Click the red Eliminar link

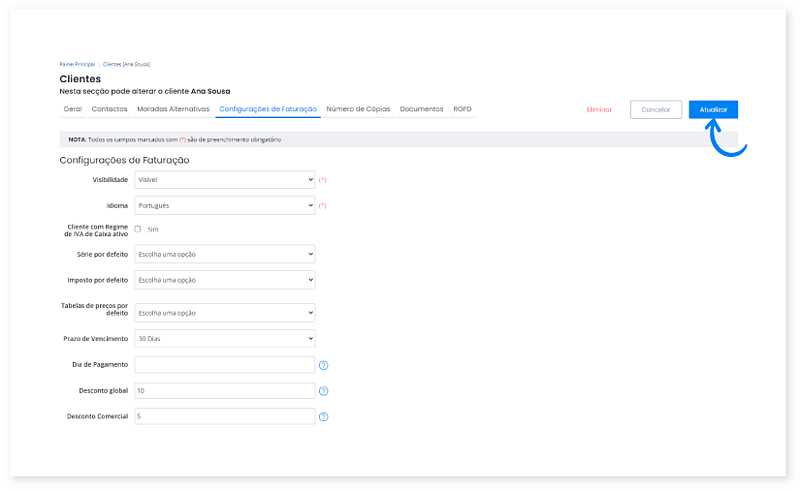tap(599, 110)
